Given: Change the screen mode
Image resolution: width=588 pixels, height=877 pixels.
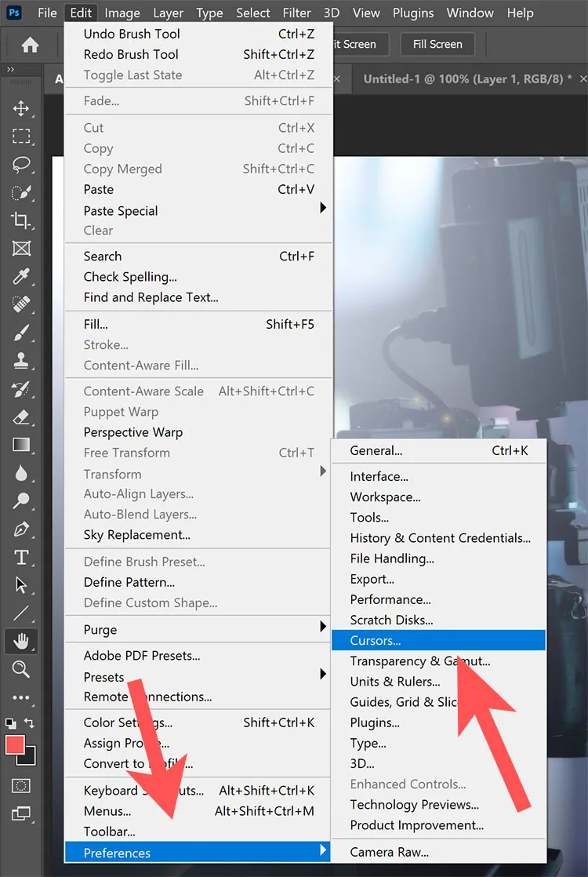Looking at the screenshot, I should coord(21,813).
